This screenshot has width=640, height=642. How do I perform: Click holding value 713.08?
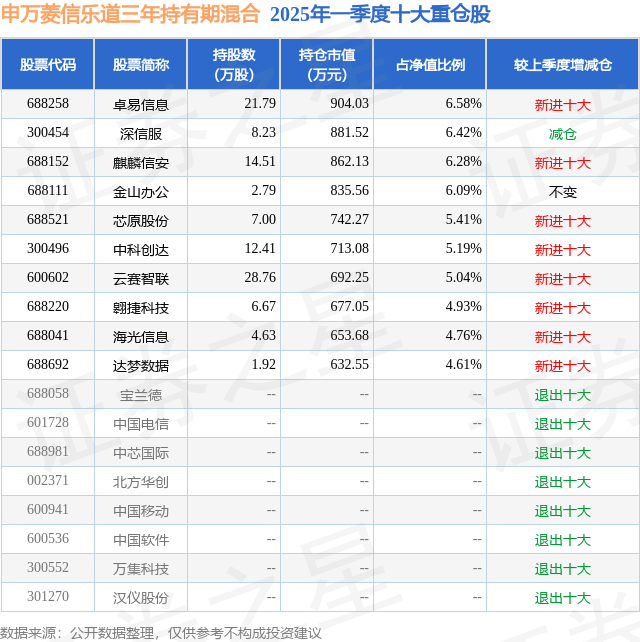pos(349,249)
